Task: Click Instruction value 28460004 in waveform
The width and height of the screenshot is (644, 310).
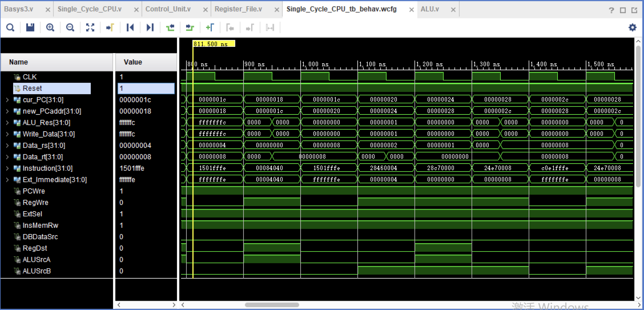Action: point(383,168)
